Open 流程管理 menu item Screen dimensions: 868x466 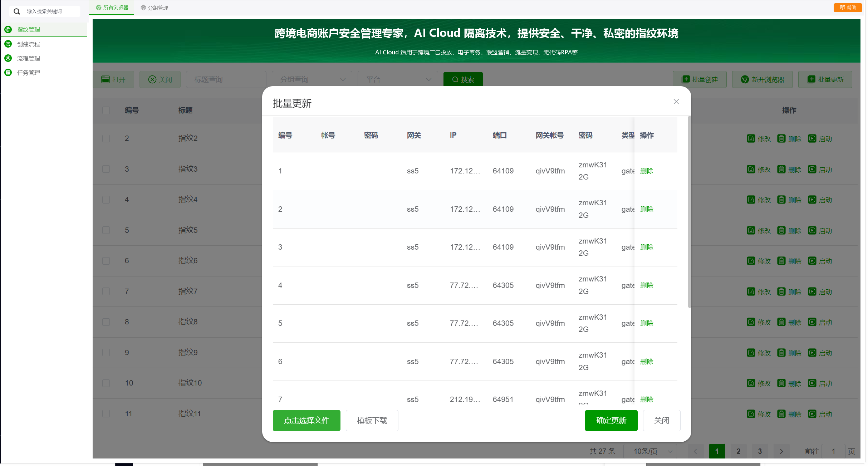point(44,58)
